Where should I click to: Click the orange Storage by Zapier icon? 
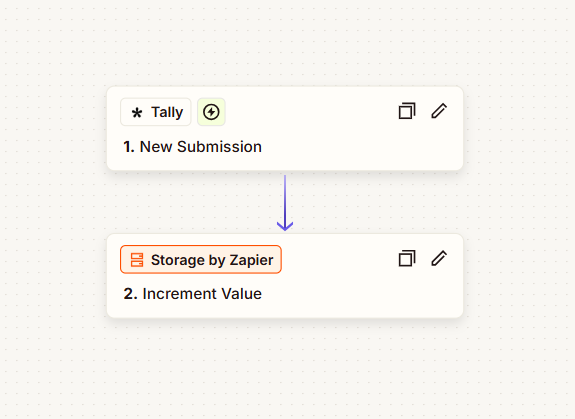coord(137,260)
